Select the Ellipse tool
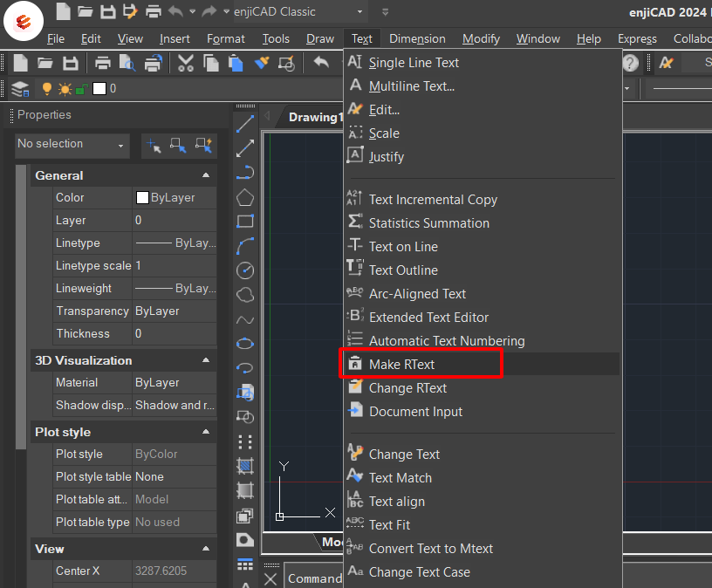Image resolution: width=712 pixels, height=588 pixels. pyautogui.click(x=245, y=344)
